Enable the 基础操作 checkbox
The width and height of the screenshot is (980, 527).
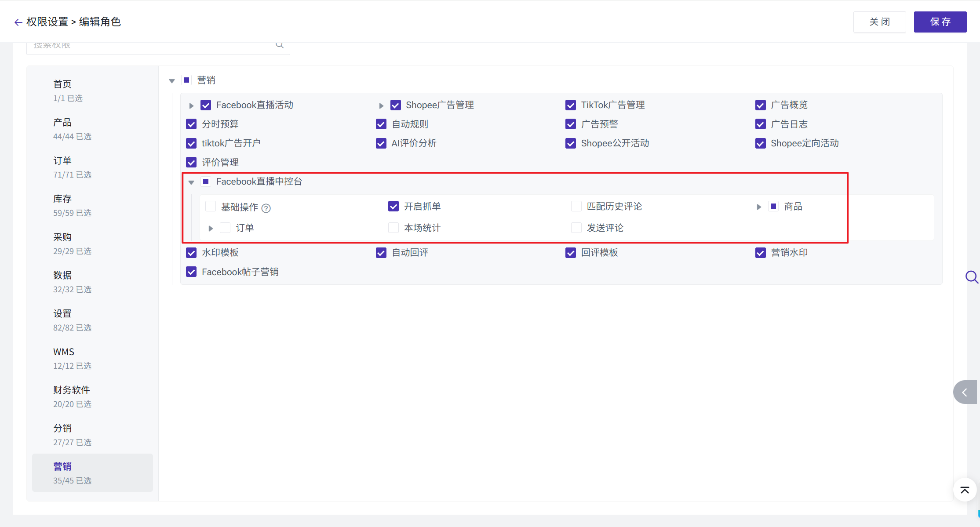(x=211, y=206)
